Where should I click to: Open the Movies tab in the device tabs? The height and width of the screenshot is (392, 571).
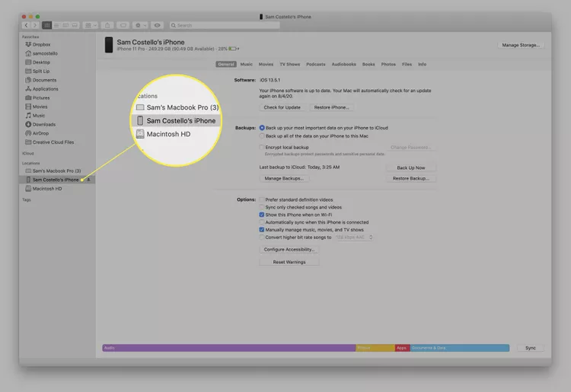click(266, 64)
